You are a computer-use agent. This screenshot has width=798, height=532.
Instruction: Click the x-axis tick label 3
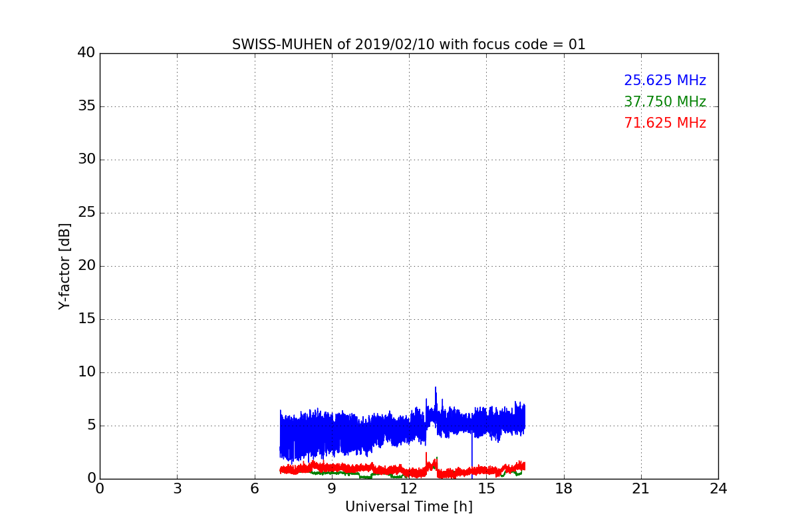coord(177,489)
